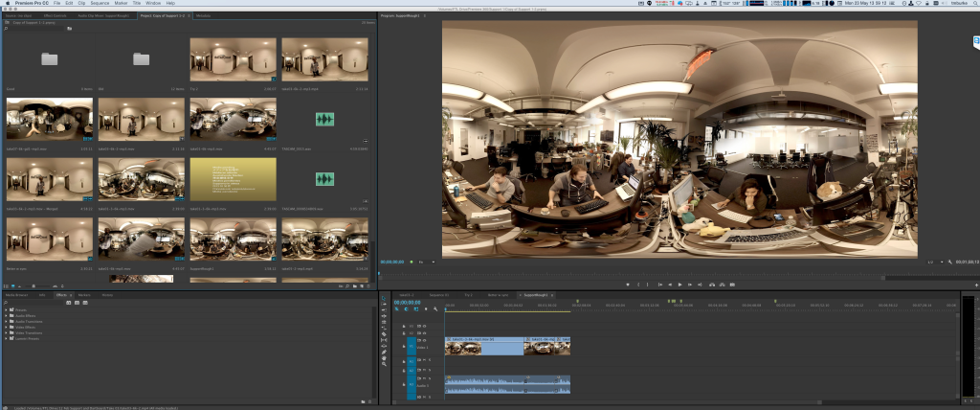The width and height of the screenshot is (980, 410).
Task: Expand the Audio Transitions folder
Action: [x=7, y=321]
